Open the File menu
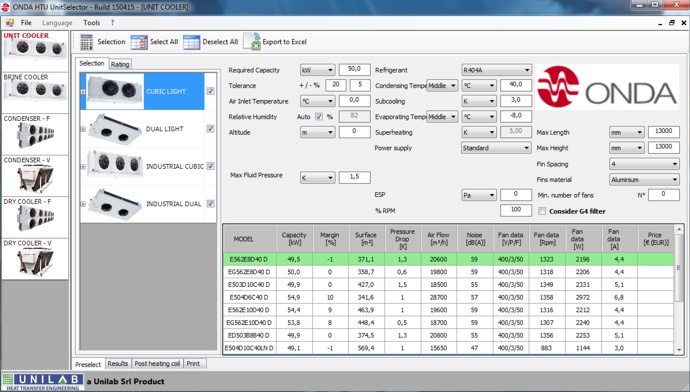This screenshot has width=690, height=392. click(26, 23)
